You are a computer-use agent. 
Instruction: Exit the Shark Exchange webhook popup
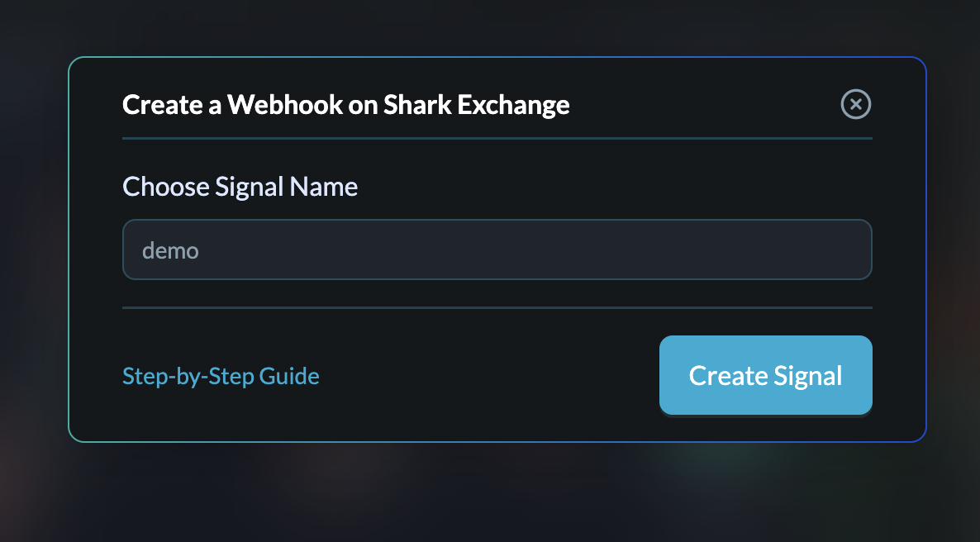tap(856, 104)
